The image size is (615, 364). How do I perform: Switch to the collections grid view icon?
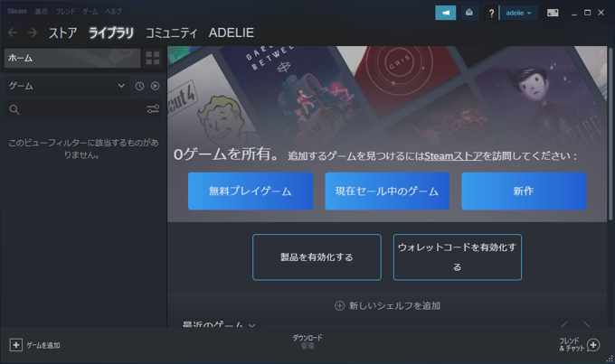[153, 58]
